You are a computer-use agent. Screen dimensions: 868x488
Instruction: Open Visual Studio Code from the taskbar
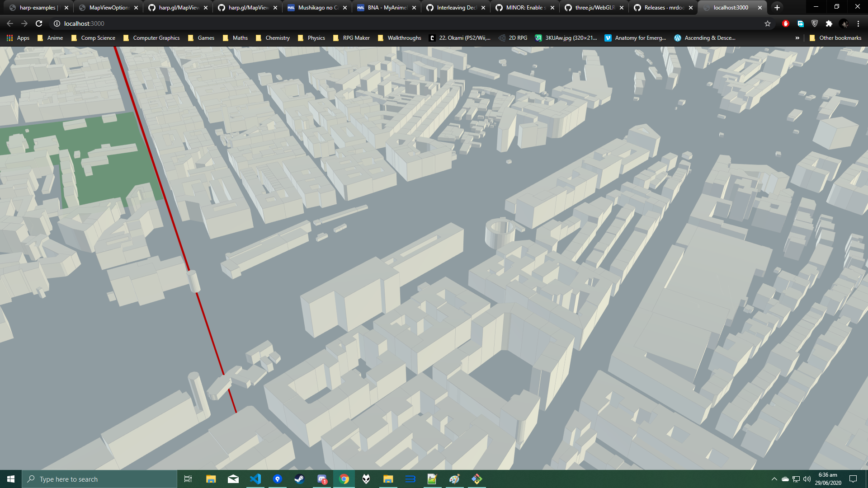click(x=255, y=479)
